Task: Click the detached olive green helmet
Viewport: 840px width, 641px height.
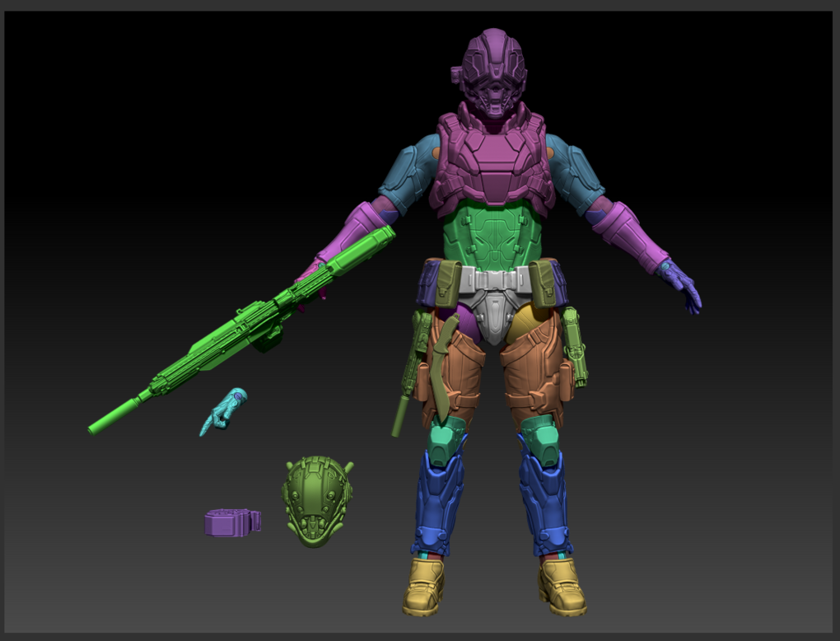Action: [x=317, y=498]
